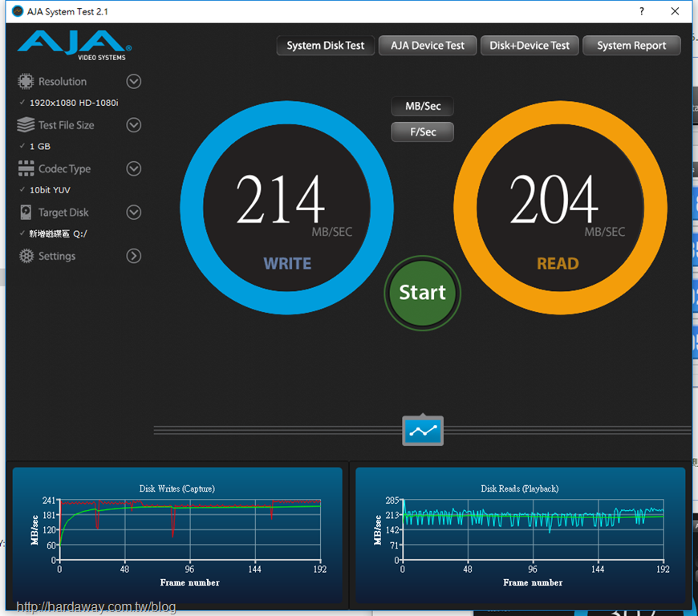Click the 204 read speed value
Viewport: 698px width, 616px height.
click(x=554, y=199)
